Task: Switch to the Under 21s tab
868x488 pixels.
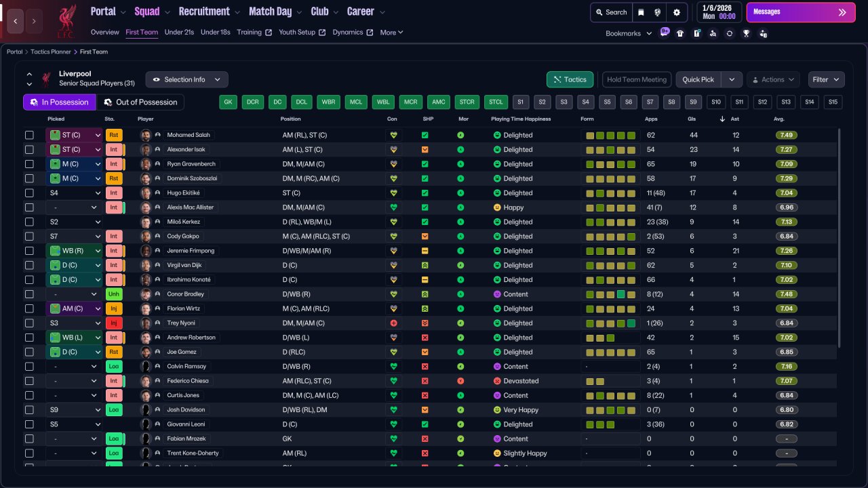Action: pyautogui.click(x=179, y=33)
